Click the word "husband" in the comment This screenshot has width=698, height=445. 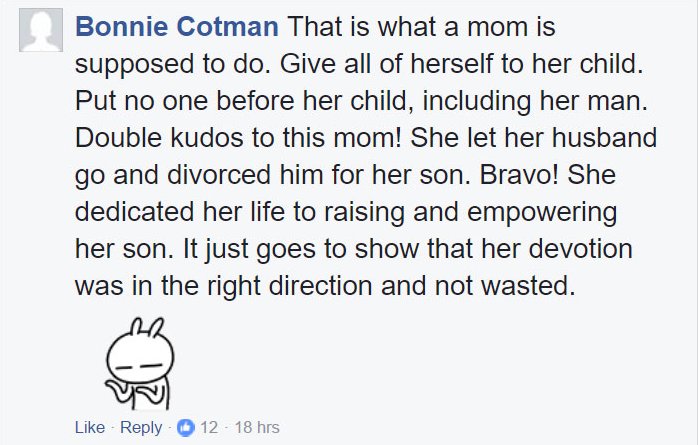[605, 138]
